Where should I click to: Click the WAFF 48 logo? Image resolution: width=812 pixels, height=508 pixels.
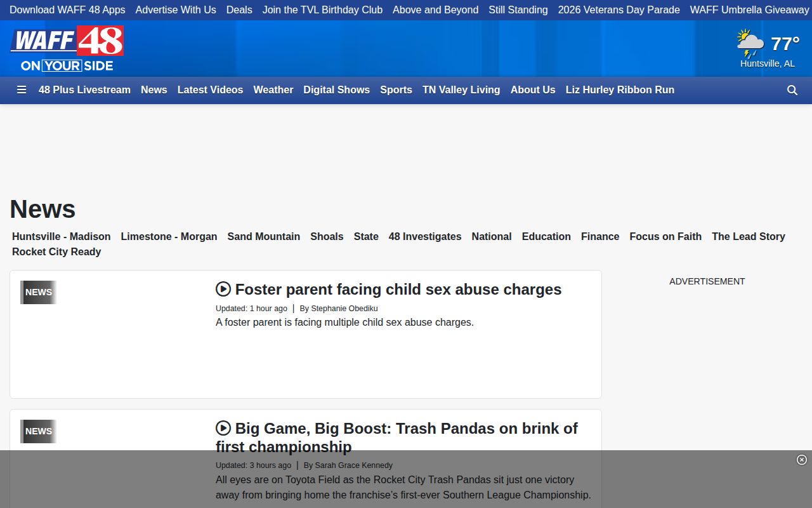67,48
